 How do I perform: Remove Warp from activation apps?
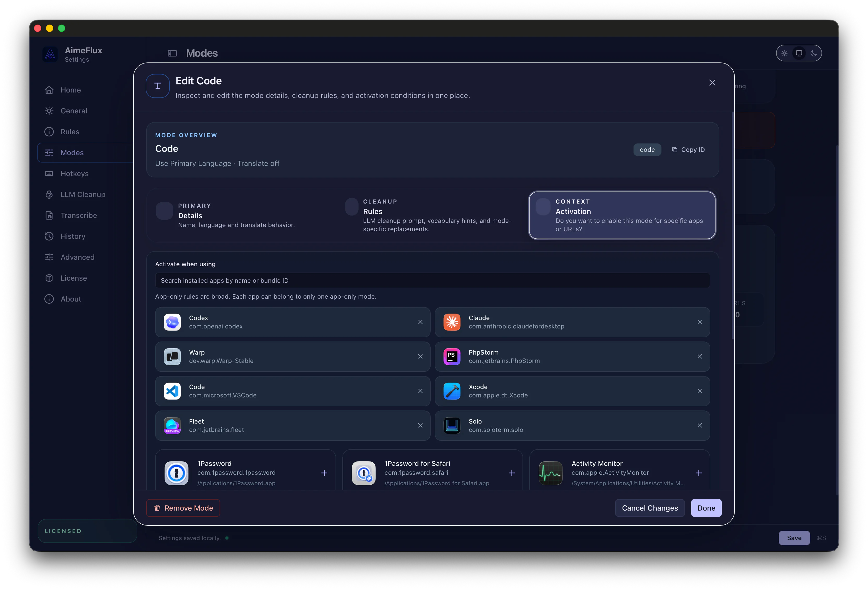[420, 356]
